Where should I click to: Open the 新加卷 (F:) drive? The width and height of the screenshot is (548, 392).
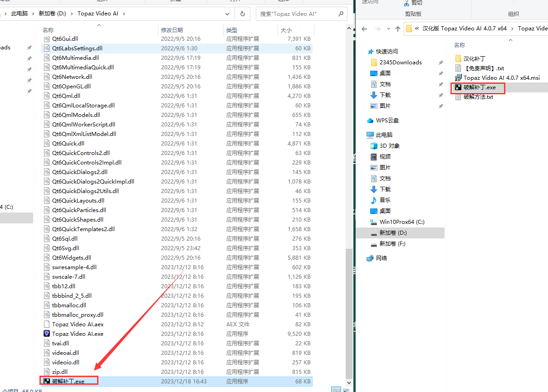click(392, 243)
